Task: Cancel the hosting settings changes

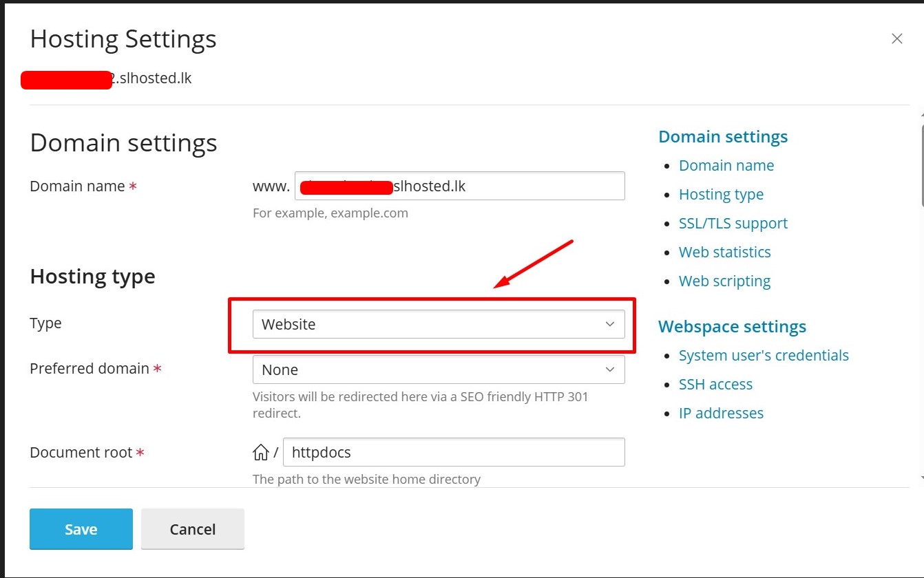Action: 192,529
